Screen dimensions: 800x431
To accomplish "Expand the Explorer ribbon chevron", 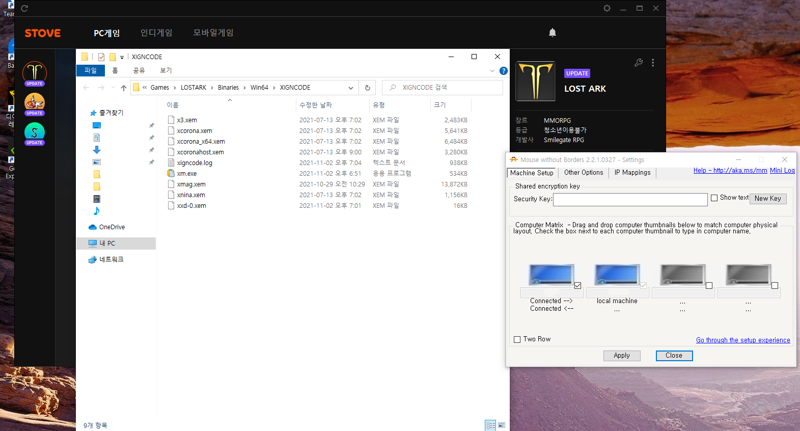I will point(492,71).
